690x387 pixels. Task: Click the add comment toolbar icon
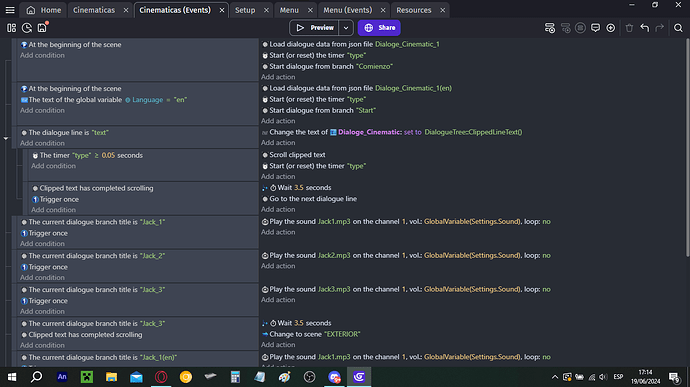[x=595, y=28]
